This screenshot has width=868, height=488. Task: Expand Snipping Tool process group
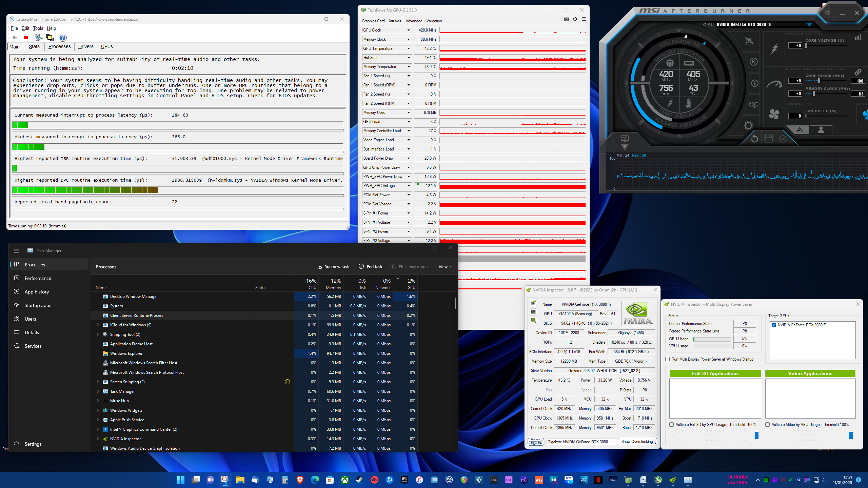(x=98, y=334)
